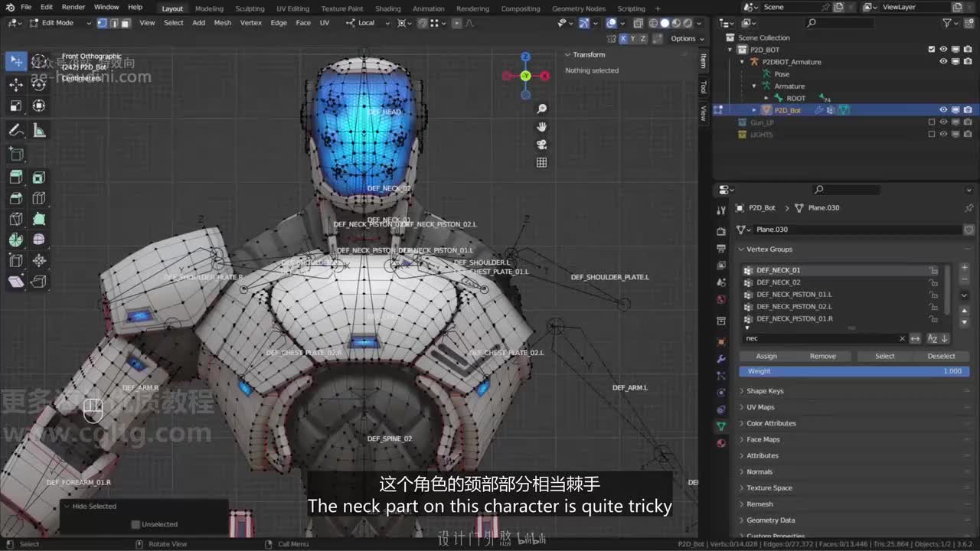Image resolution: width=980 pixels, height=551 pixels.
Task: Open the Tool sidebar tab
Action: coord(703,87)
